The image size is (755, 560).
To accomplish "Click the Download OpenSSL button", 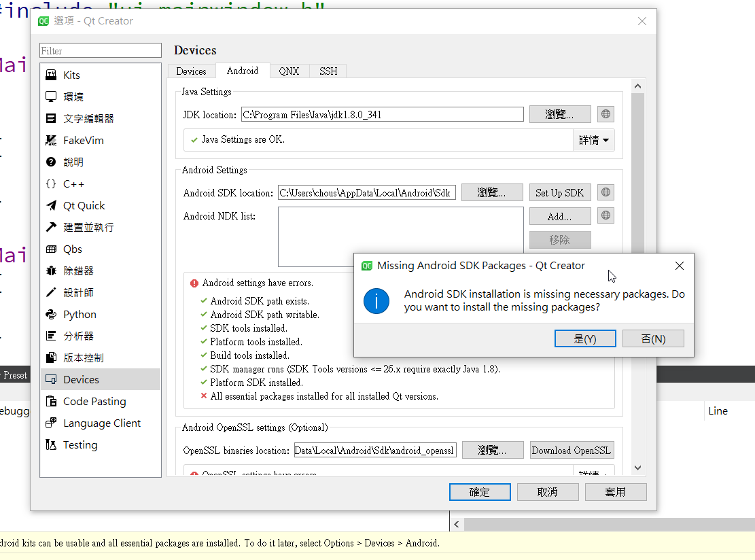I will (572, 450).
